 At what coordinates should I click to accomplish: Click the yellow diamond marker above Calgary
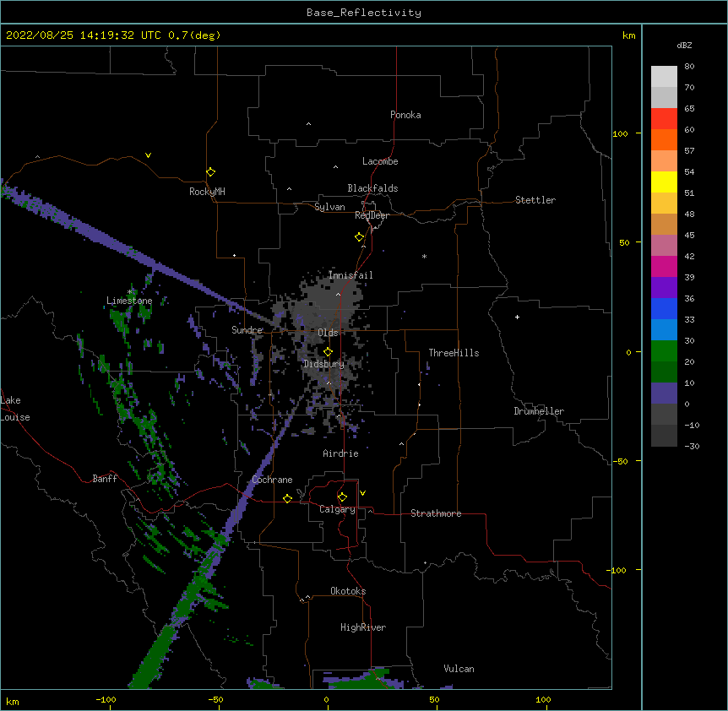tap(342, 497)
